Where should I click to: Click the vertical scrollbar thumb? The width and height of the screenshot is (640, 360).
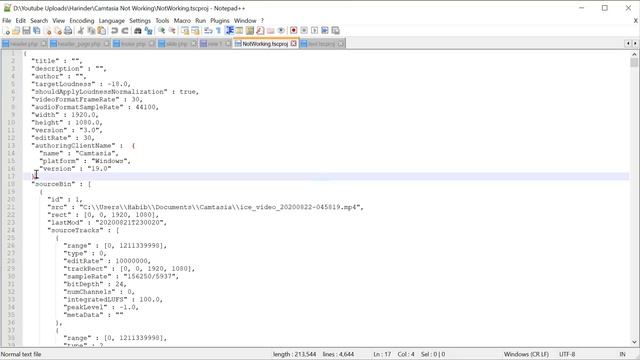point(634,62)
